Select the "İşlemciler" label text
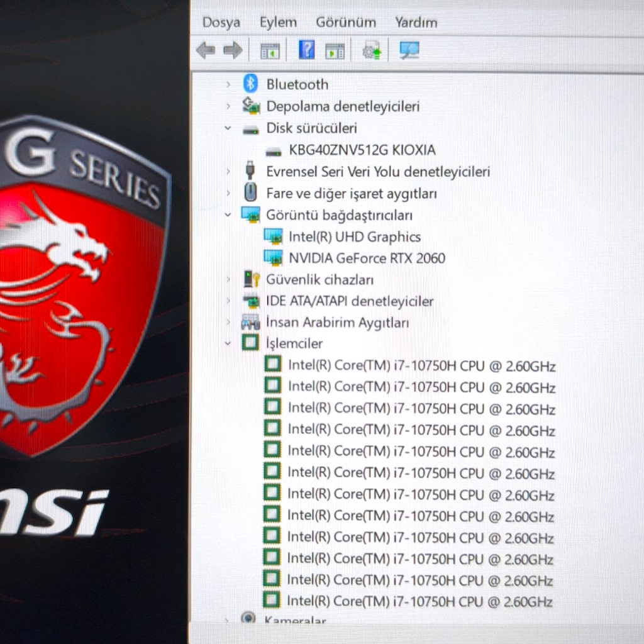Image resolution: width=644 pixels, height=644 pixels. [x=294, y=343]
